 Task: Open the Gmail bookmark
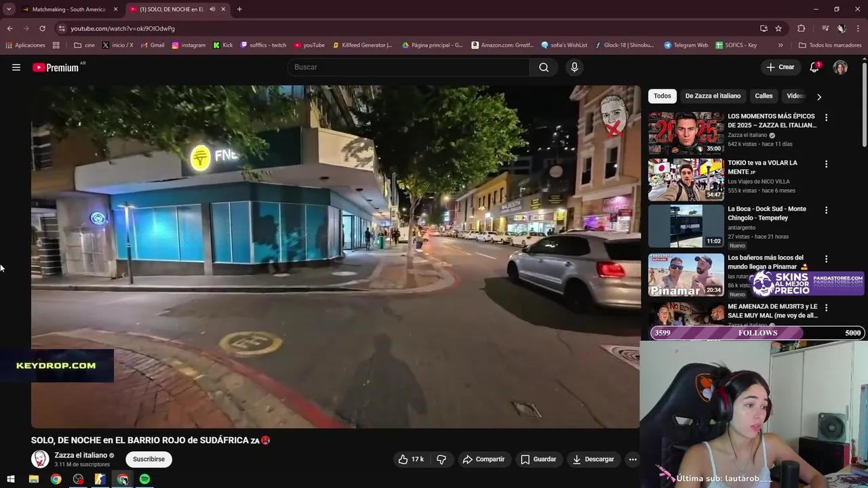pyautogui.click(x=153, y=45)
